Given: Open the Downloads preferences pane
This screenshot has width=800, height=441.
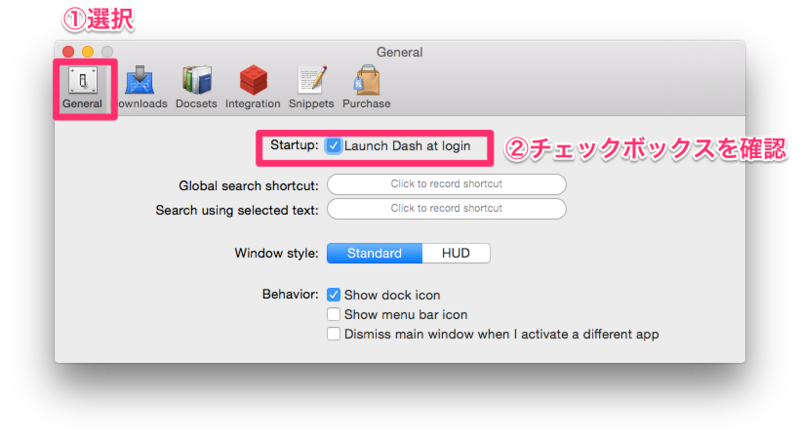Looking at the screenshot, I should [x=141, y=87].
